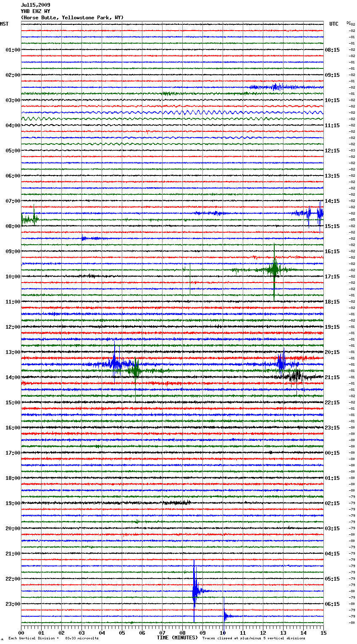This screenshot has width=357, height=644.
Task: Select the 14:00 MST time label
Action: tap(13, 377)
